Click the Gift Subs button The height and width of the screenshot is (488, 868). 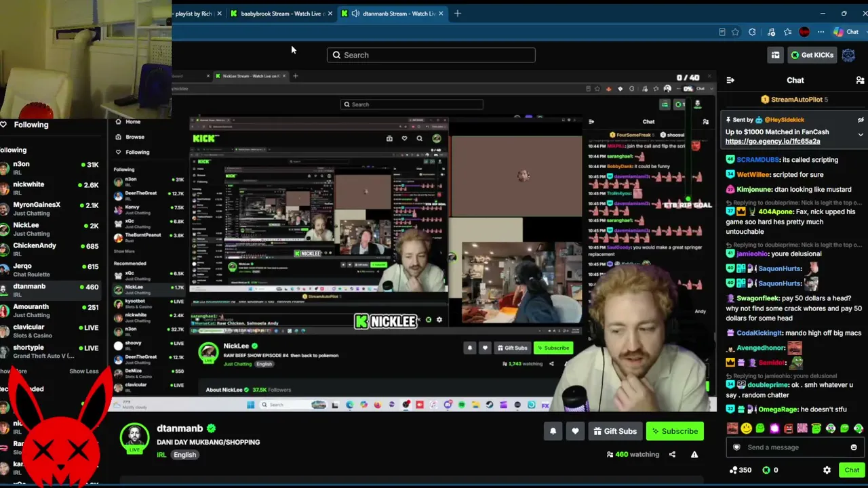615,431
